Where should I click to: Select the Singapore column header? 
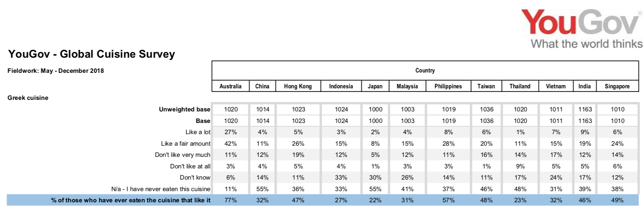(617, 86)
